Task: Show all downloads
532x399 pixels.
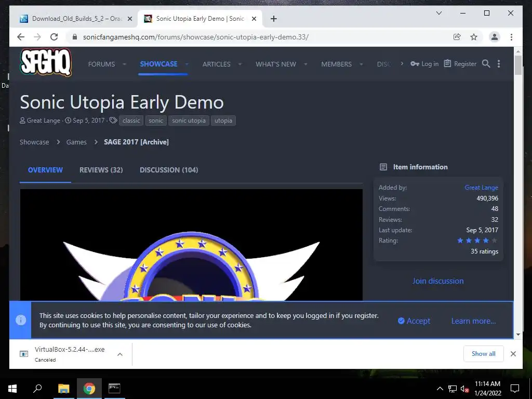Action: point(483,354)
